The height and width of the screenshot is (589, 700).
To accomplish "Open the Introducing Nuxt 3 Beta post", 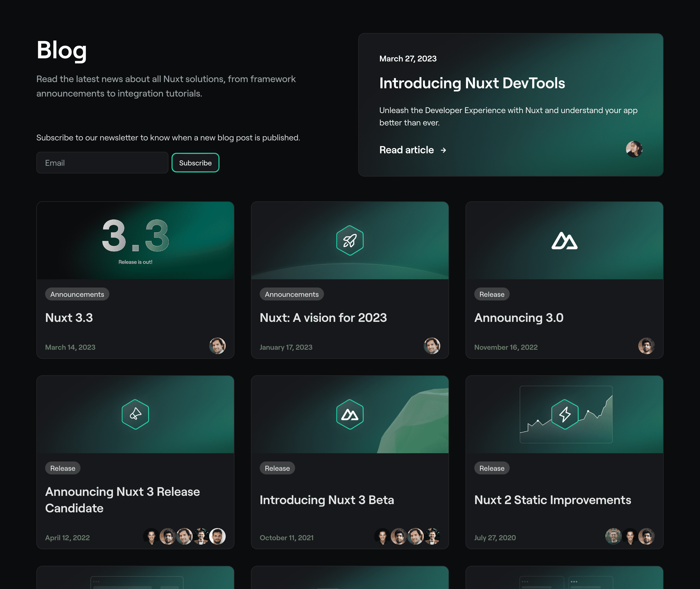I will [x=327, y=500].
